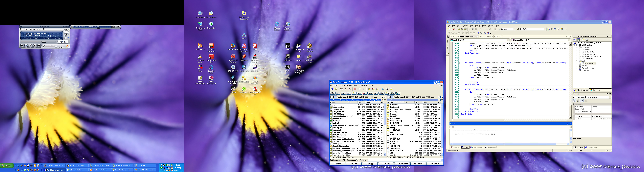
Task: Select drive d button in Total Commander
Action: 343,93
